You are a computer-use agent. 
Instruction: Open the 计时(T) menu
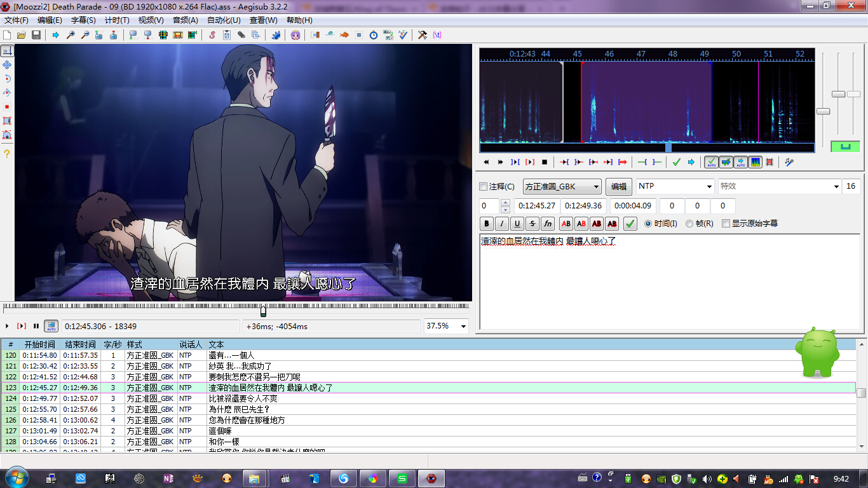tap(117, 20)
